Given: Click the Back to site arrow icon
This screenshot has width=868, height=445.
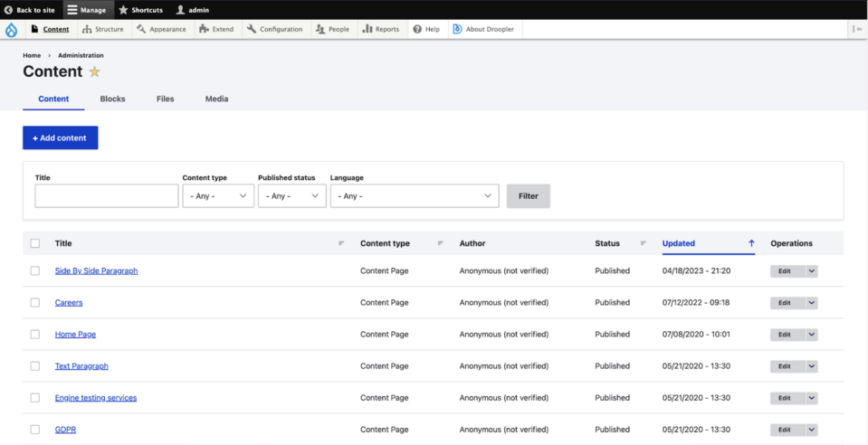Looking at the screenshot, I should coord(8,10).
